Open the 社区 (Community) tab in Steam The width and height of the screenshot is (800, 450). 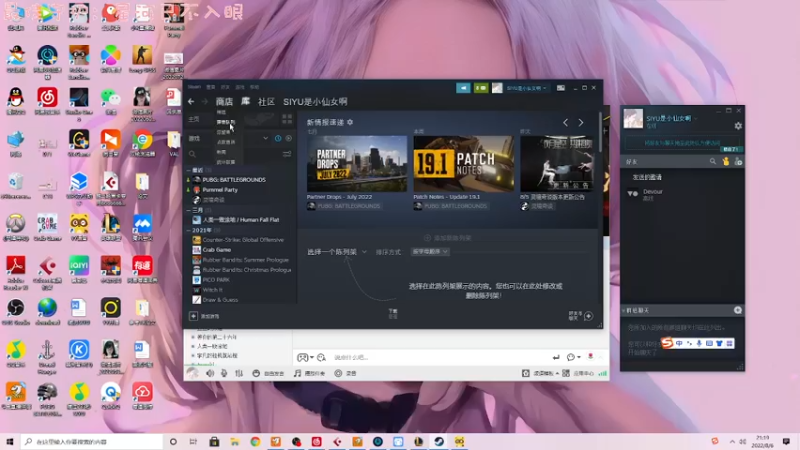click(x=266, y=102)
